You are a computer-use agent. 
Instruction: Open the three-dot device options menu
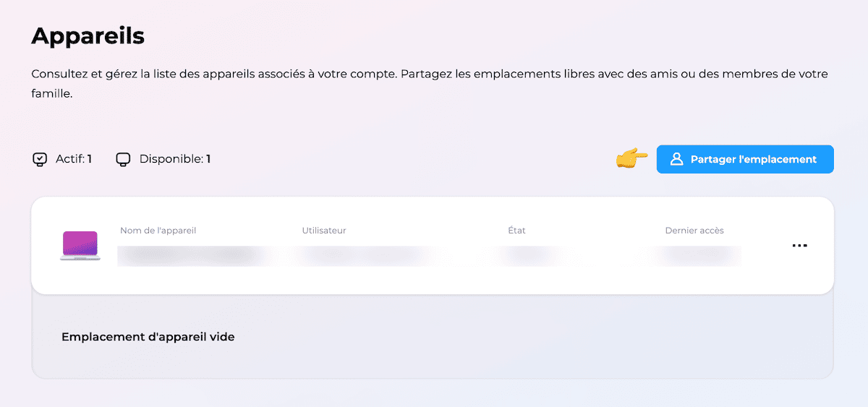pyautogui.click(x=799, y=246)
